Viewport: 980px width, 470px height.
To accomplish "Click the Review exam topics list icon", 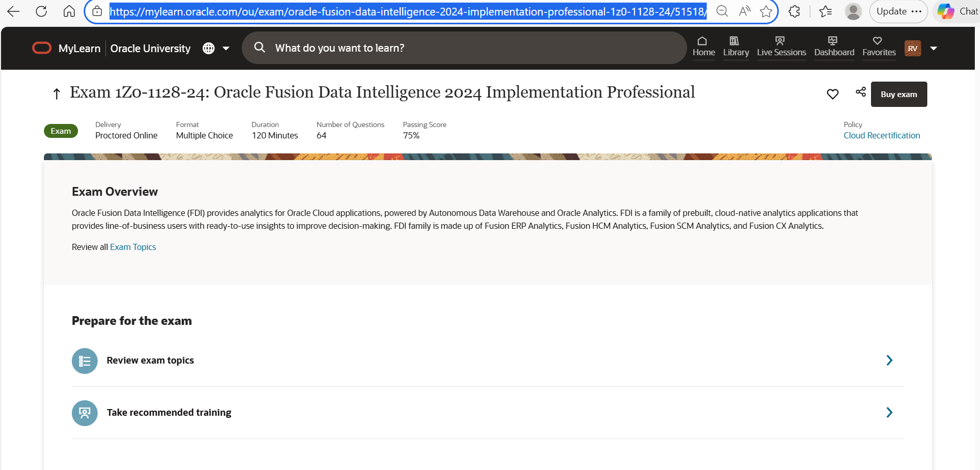I will click(85, 361).
